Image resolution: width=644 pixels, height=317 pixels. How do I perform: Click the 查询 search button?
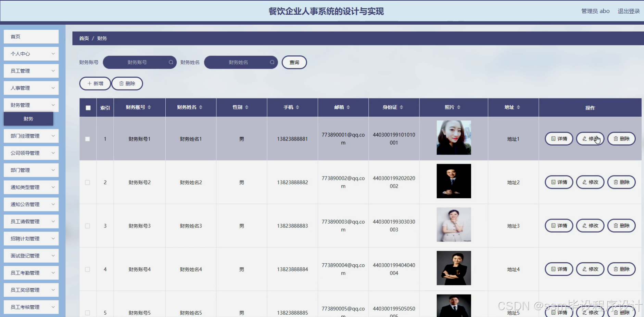pyautogui.click(x=294, y=62)
